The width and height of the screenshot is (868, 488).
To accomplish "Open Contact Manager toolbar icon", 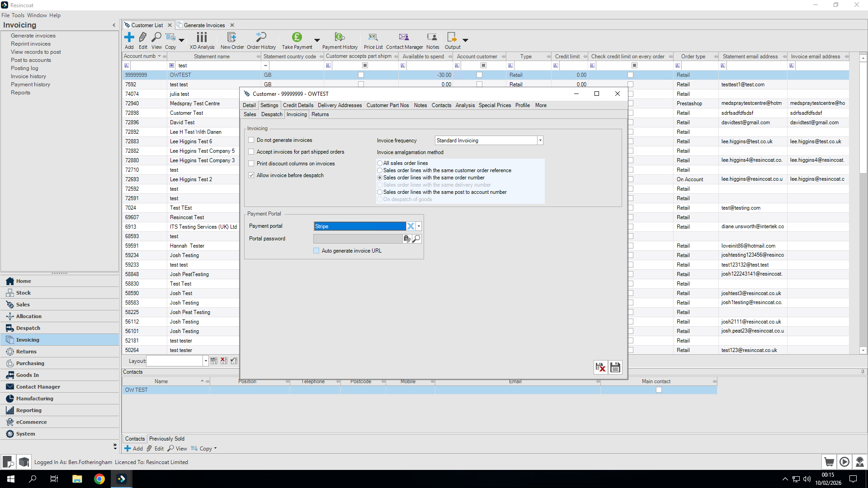I will [x=404, y=38].
